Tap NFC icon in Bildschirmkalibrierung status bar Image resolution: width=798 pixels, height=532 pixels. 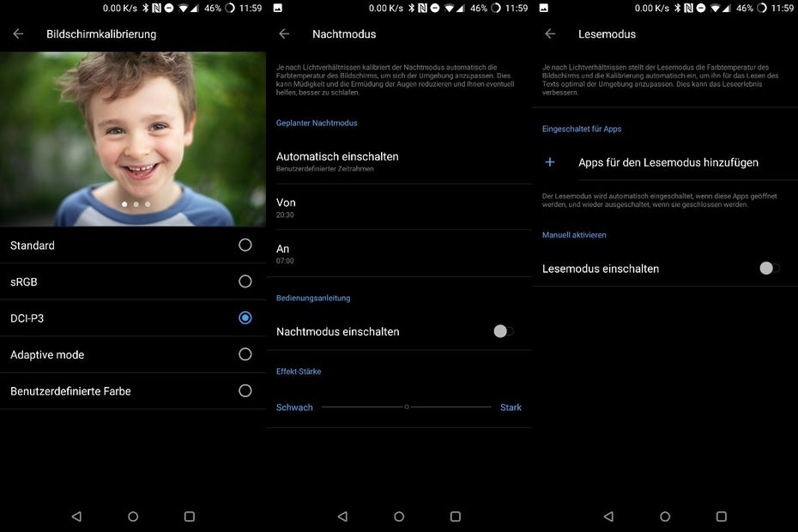(x=157, y=8)
